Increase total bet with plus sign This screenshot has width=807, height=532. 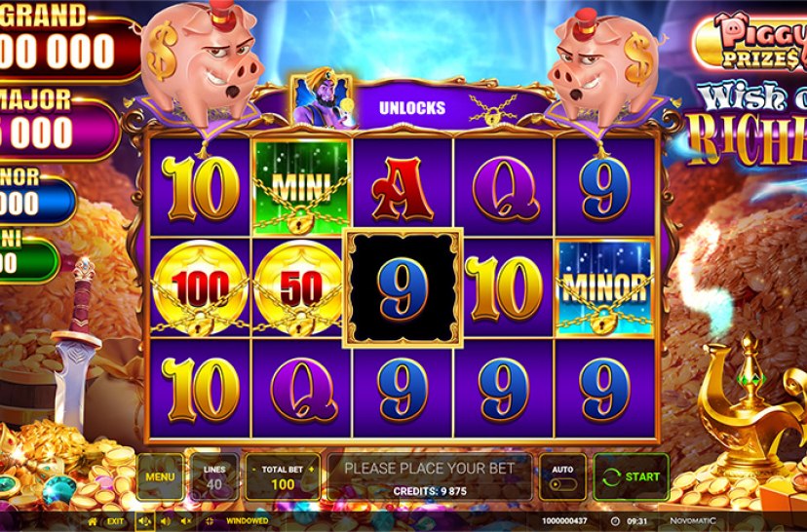click(x=311, y=470)
